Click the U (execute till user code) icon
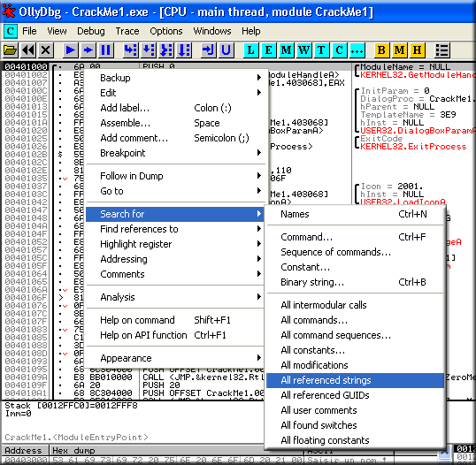Image resolution: width=476 pixels, height=465 pixels. pyautogui.click(x=226, y=50)
